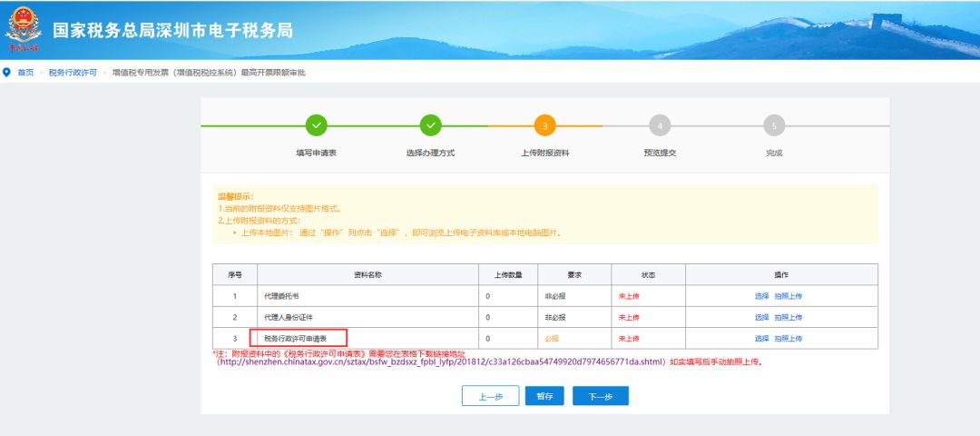980x436 pixels.
Task: Select 选择办理方式 step label
Action: point(431,153)
